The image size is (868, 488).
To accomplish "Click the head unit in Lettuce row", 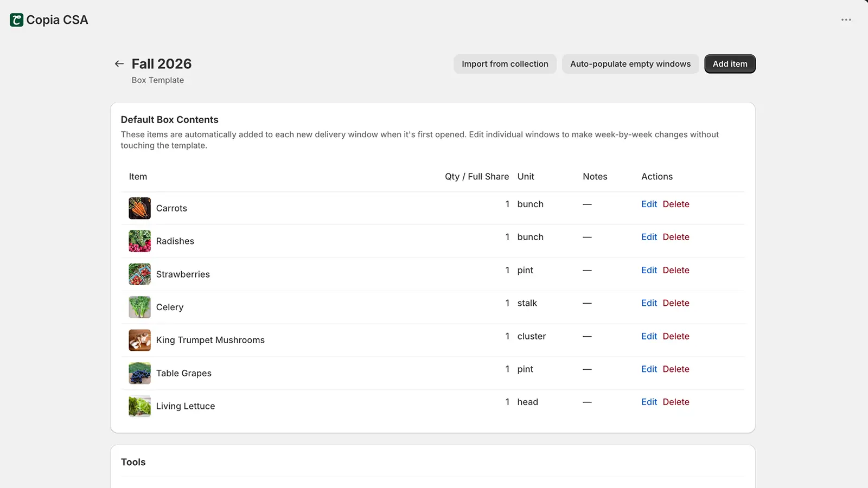I will tap(528, 402).
